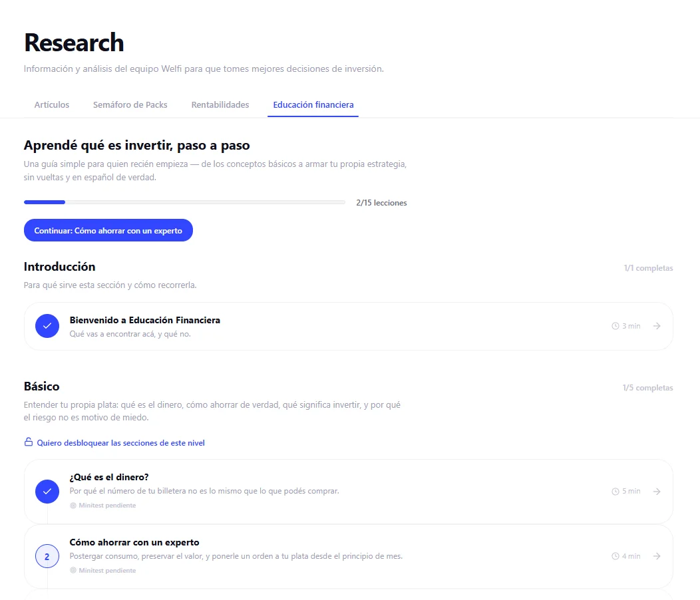This screenshot has height=600, width=700.
Task: Open Cómo ahorrar con un experto lesson title
Action: tap(134, 542)
